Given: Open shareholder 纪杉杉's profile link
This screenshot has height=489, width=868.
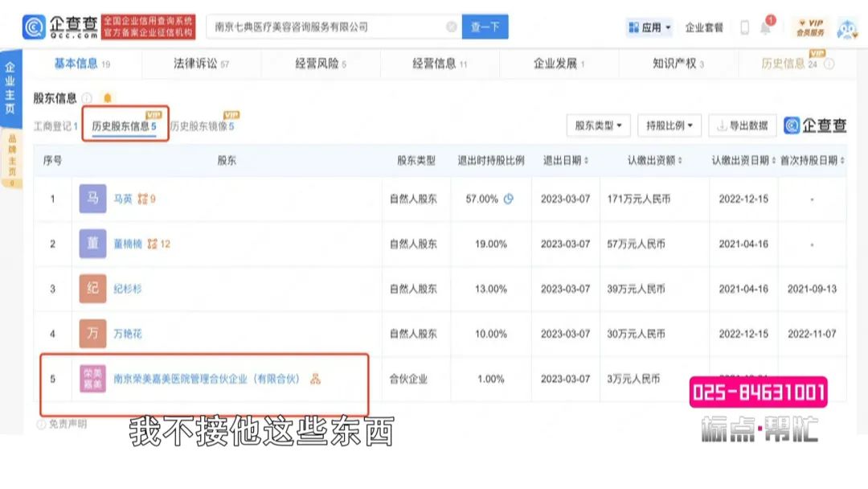Looking at the screenshot, I should (x=128, y=289).
